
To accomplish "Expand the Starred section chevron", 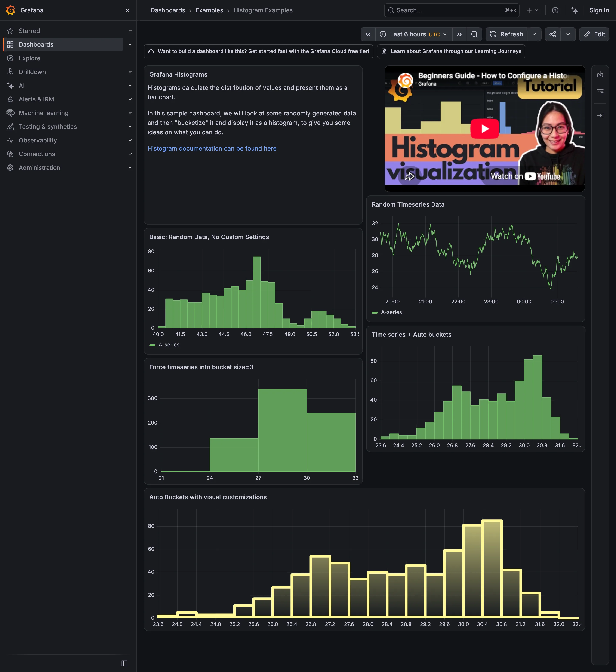I will [x=130, y=31].
